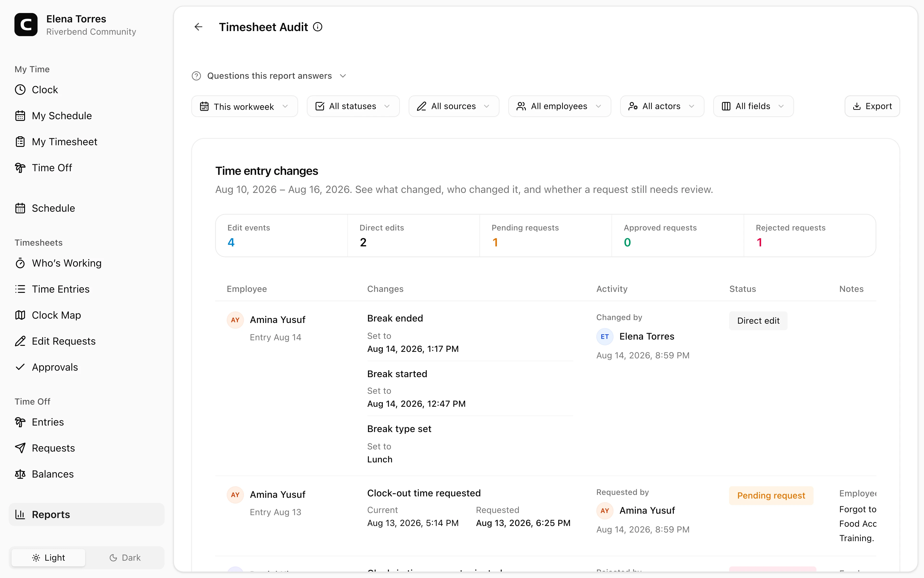Open the All sources filter dropdown
Screen dimensions: 924x578
[454, 106]
